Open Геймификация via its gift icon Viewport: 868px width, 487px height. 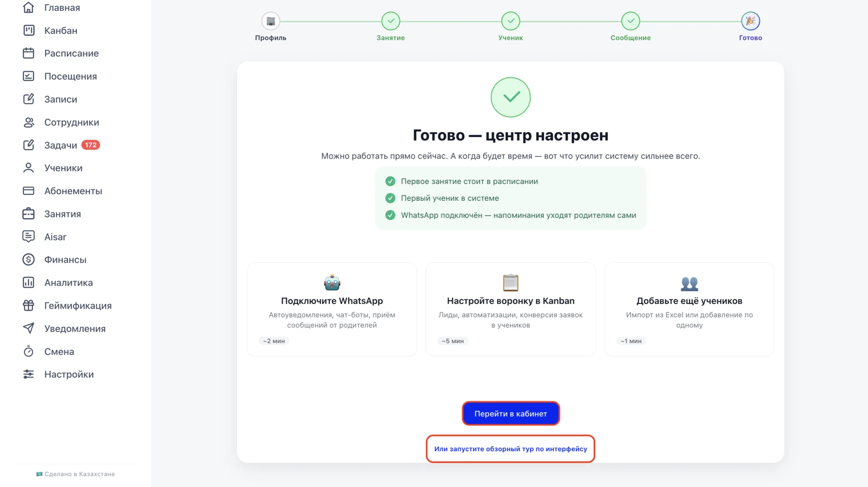coord(28,306)
